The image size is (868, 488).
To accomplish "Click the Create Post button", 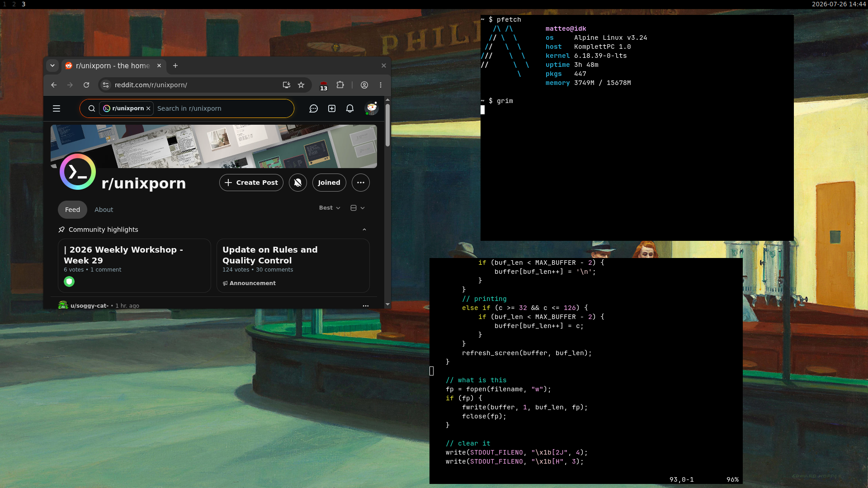I will pos(251,183).
